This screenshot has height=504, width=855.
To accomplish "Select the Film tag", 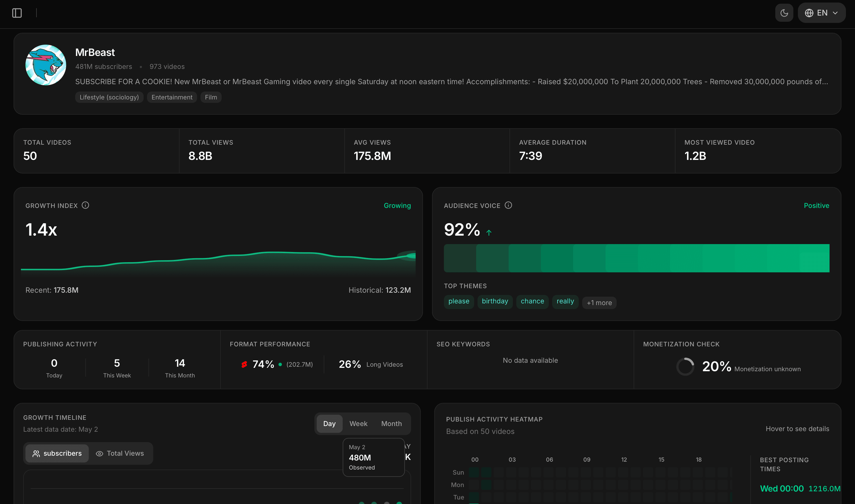I will (211, 97).
